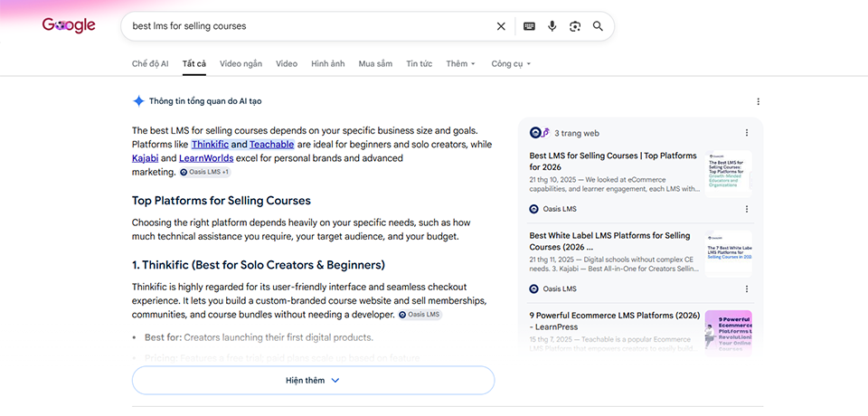This screenshot has height=416, width=868.
Task: Click '1. Thinkific (Best for Solo Creators & Beginners)' heading
Action: point(259,265)
